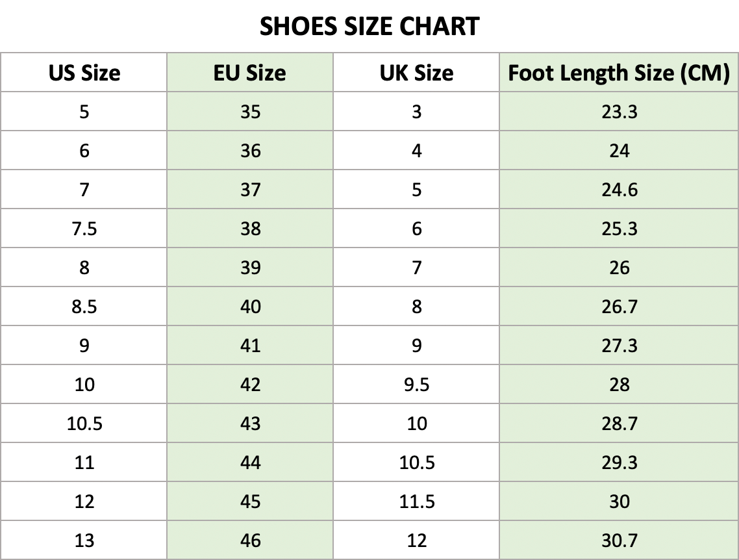Select the foot length 29.3 cell
The image size is (739, 560).
619,463
